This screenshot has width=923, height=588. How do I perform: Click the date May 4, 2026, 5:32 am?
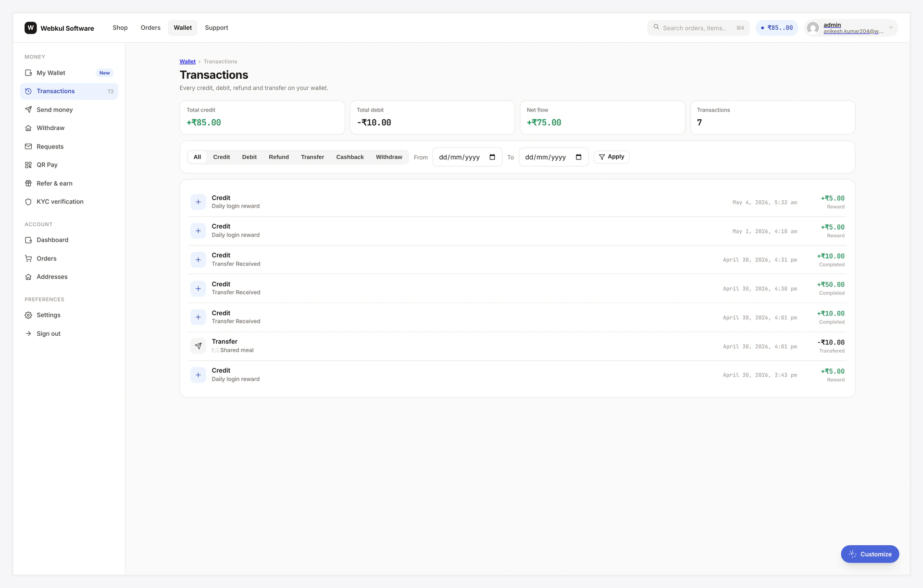pos(764,203)
